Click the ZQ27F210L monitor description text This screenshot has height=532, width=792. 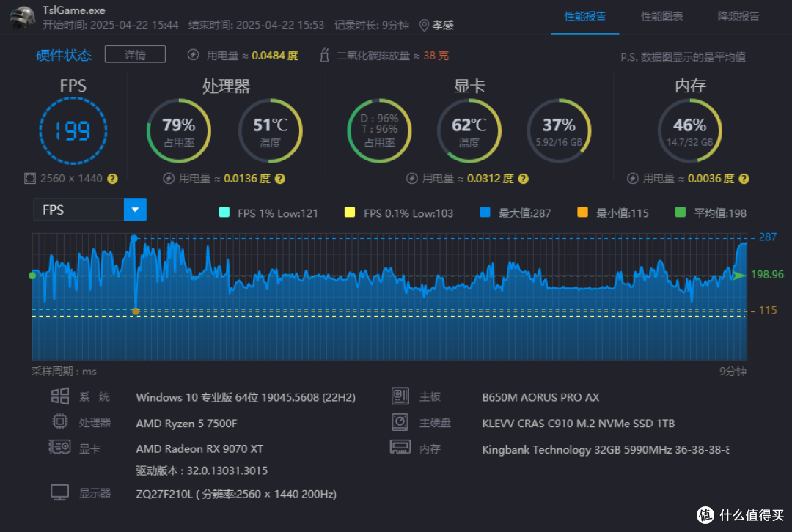pyautogui.click(x=236, y=494)
